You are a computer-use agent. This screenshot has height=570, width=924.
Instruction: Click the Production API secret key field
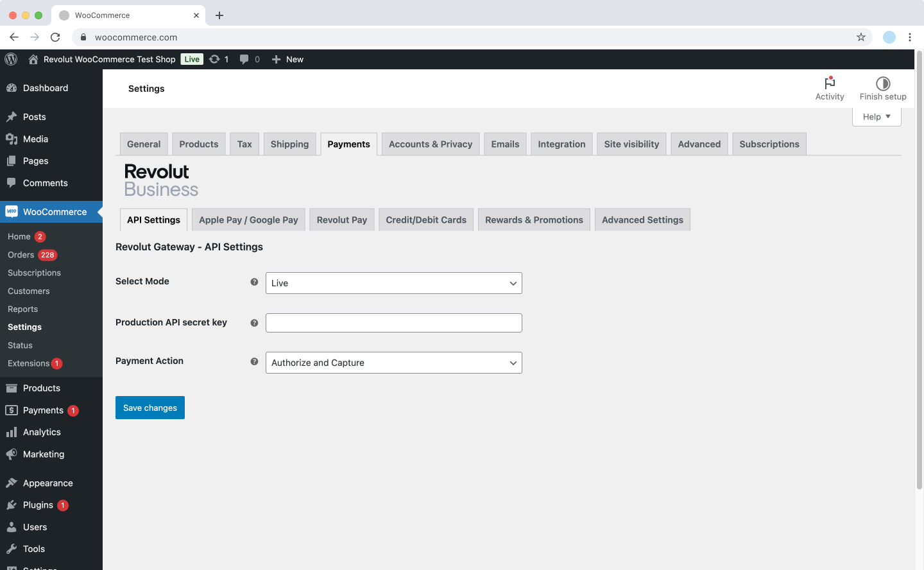coord(394,323)
